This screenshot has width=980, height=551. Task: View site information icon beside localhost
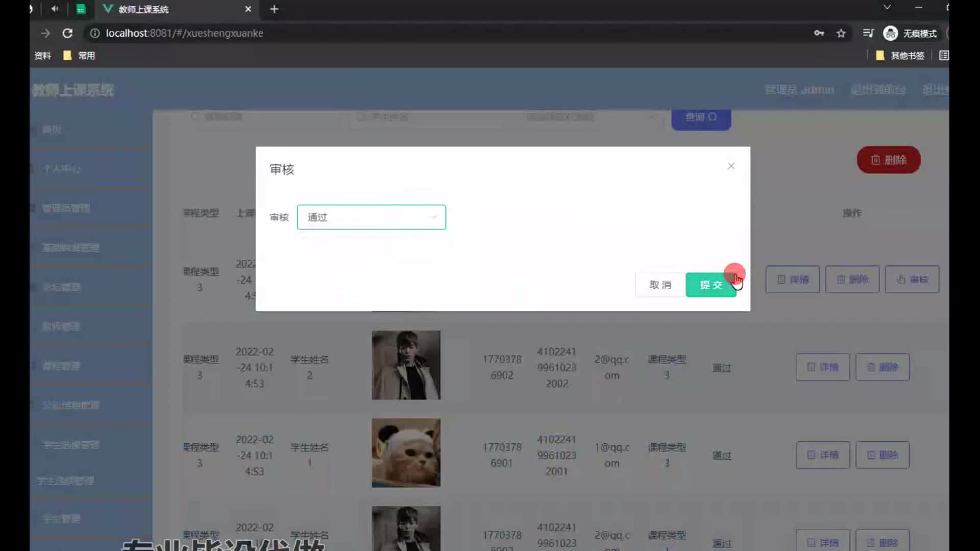(x=94, y=33)
